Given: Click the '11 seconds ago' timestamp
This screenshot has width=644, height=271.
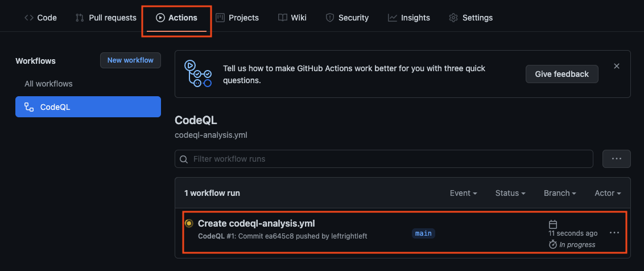Looking at the screenshot, I should 573,233.
